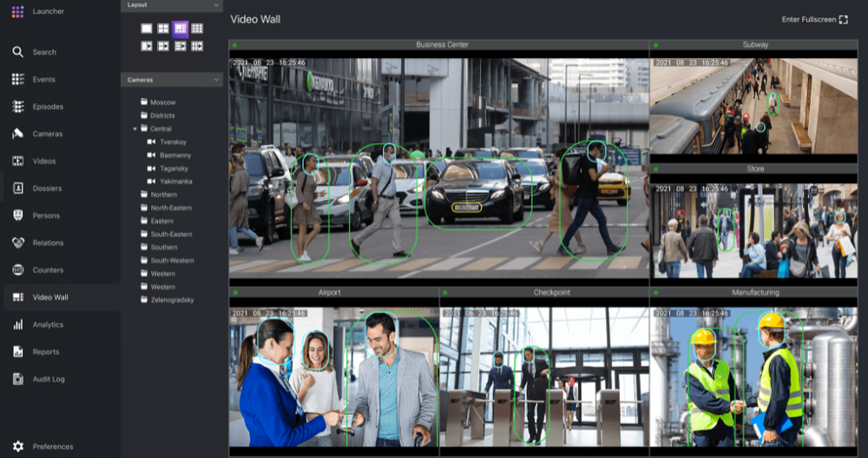Image resolution: width=868 pixels, height=458 pixels.
Task: Click the Dossiers sidebar icon
Action: click(x=17, y=188)
